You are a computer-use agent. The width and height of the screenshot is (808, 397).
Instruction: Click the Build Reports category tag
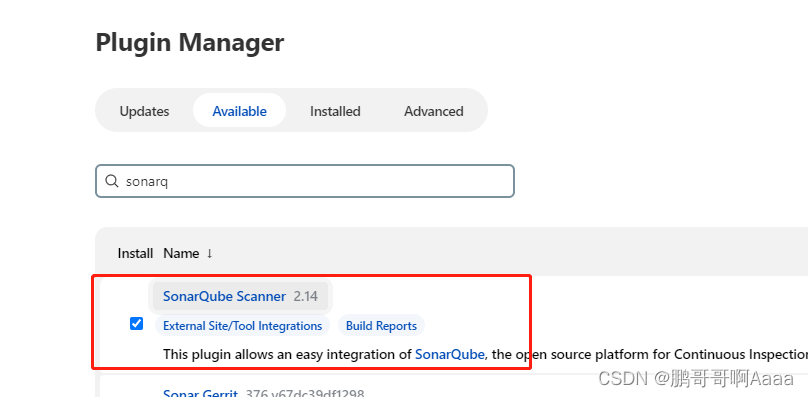pyautogui.click(x=381, y=326)
